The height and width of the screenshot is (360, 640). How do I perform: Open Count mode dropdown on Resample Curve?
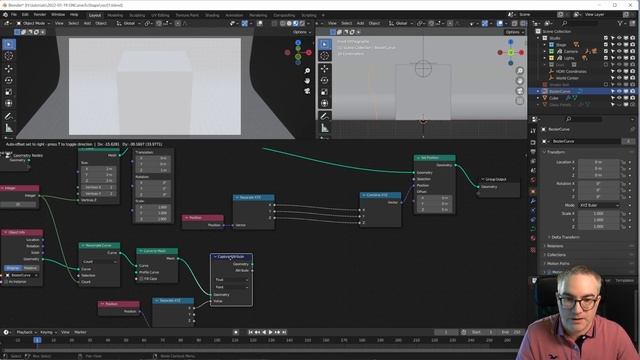point(99,262)
